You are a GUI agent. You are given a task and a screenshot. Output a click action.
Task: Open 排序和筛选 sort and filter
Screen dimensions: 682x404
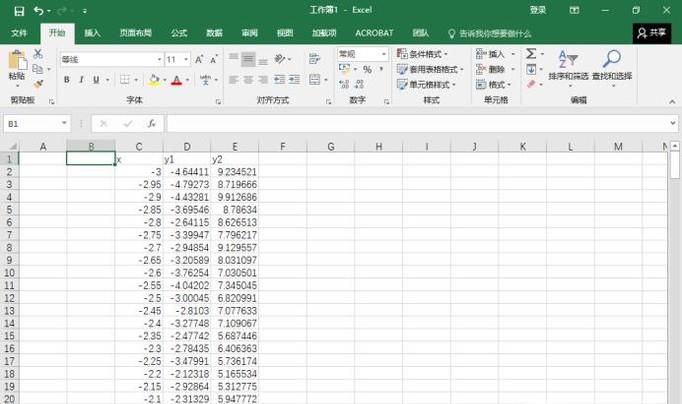click(568, 67)
